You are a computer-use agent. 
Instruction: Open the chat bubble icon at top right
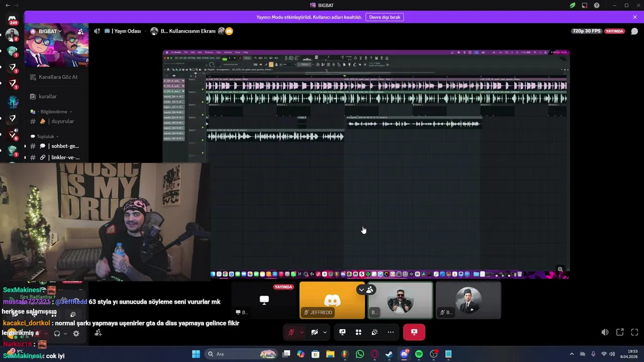point(634,31)
